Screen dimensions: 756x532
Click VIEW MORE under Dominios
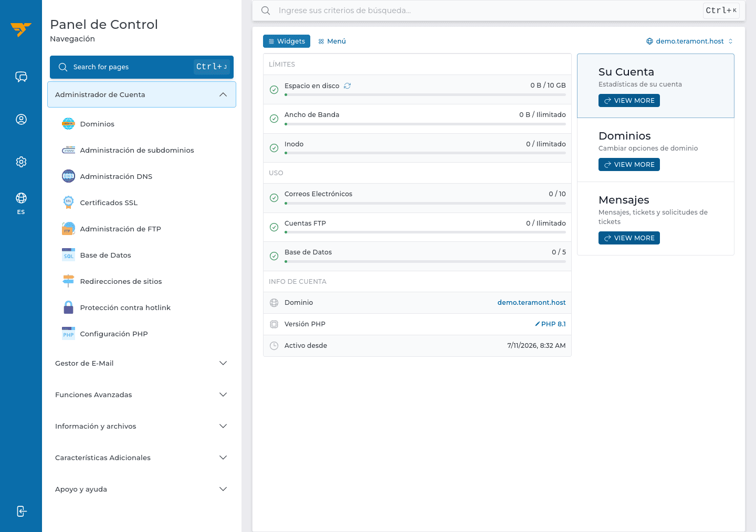pos(629,165)
